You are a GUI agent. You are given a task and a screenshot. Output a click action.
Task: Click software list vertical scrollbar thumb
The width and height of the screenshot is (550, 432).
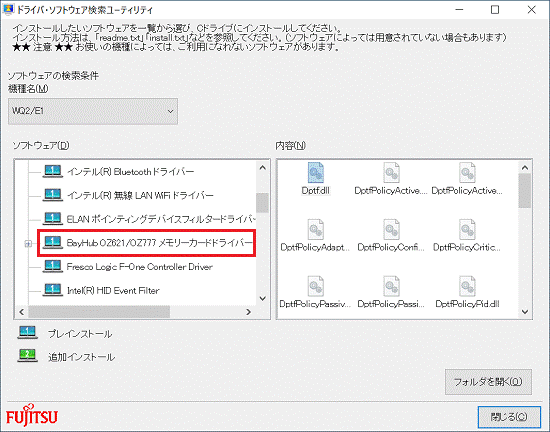[262, 203]
